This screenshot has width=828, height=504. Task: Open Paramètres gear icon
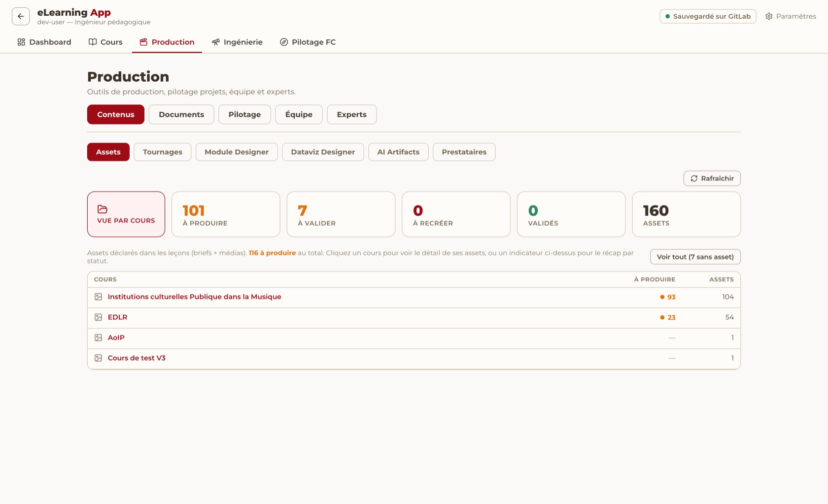(x=769, y=16)
